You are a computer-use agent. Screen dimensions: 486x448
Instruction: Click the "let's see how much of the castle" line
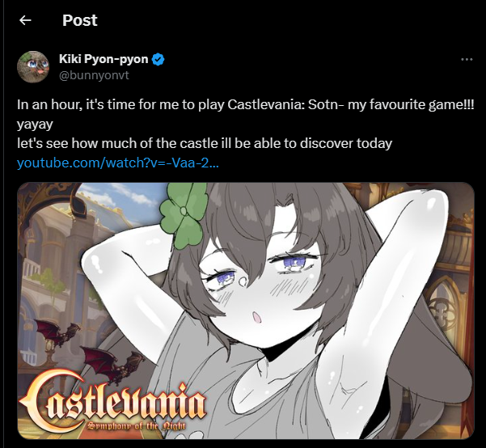tap(205, 144)
